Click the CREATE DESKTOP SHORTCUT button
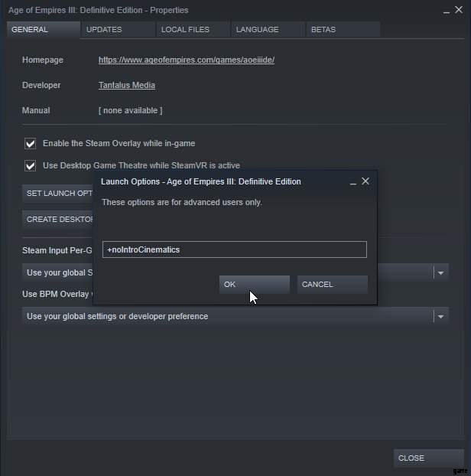 57,219
